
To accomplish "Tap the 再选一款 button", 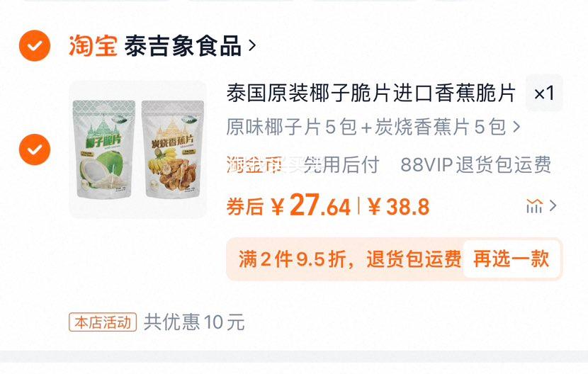I will (511, 259).
